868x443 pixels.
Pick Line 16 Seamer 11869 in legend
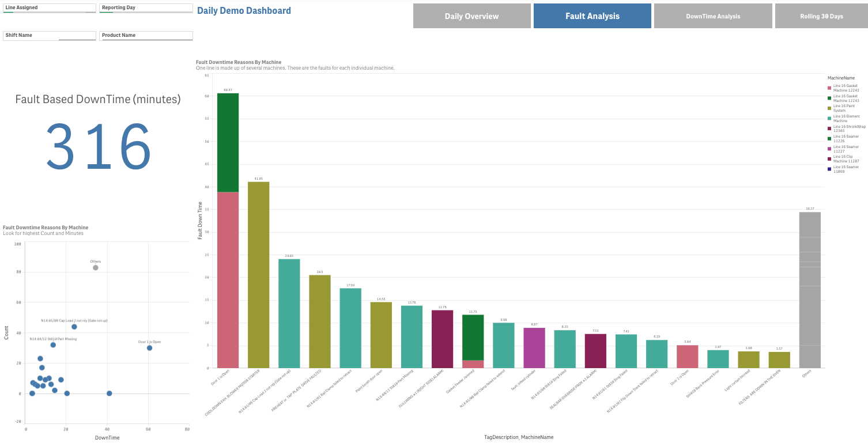coord(829,169)
